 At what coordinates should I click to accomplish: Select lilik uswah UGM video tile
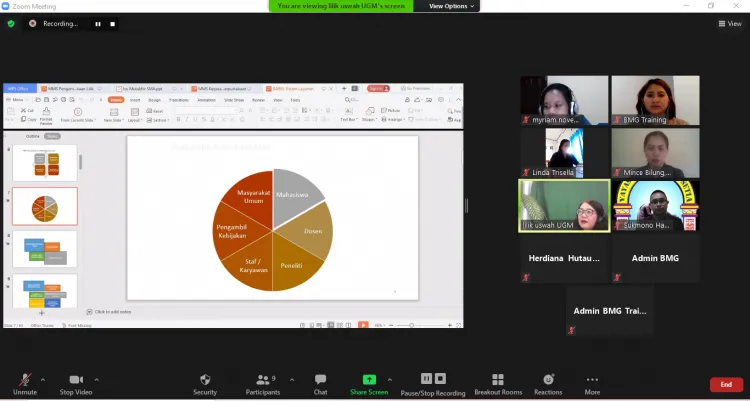pyautogui.click(x=564, y=206)
